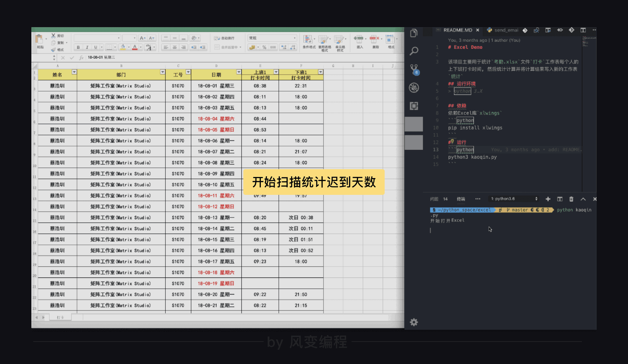Screen dimensions: 628x364
Task: Click the 条件格式 conditional formatting button
Action: tap(309, 42)
